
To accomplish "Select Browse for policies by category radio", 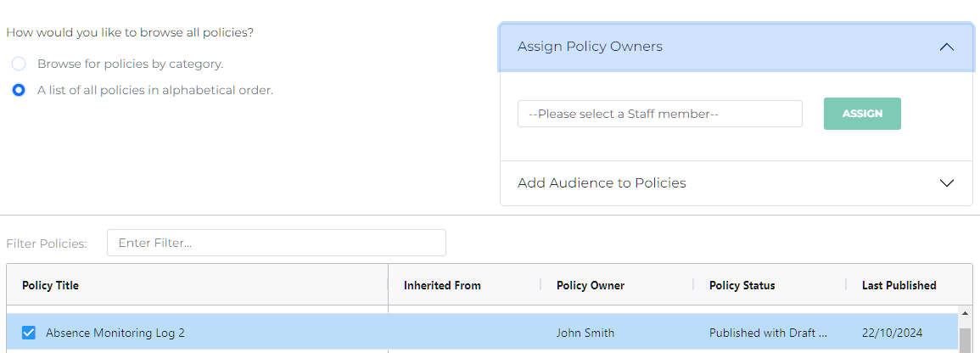I will point(19,64).
